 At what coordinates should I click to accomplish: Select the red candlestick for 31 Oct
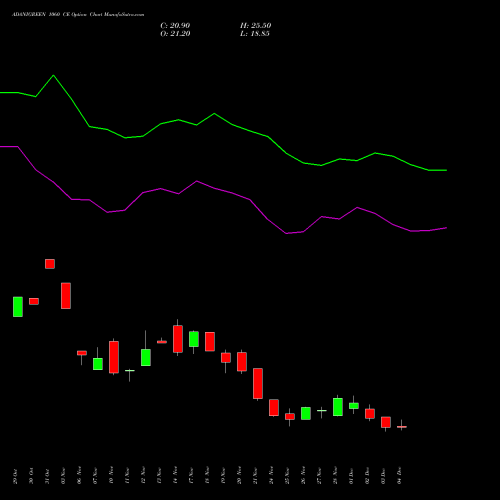(50, 264)
